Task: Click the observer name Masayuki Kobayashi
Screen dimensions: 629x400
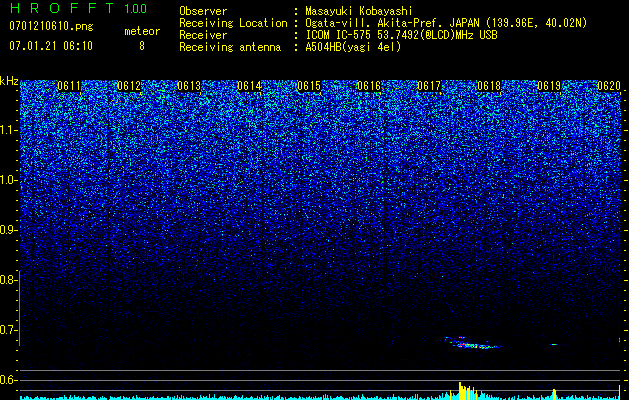Action: point(359,11)
